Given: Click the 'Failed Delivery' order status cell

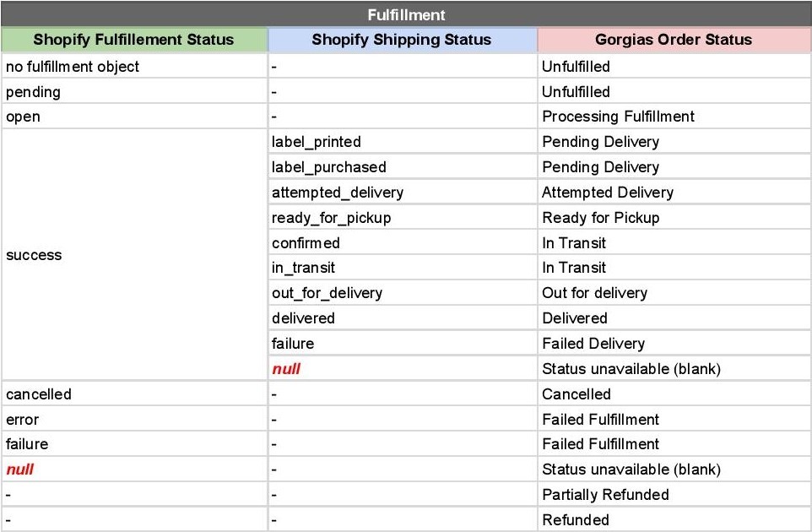Looking at the screenshot, I should pos(674,344).
